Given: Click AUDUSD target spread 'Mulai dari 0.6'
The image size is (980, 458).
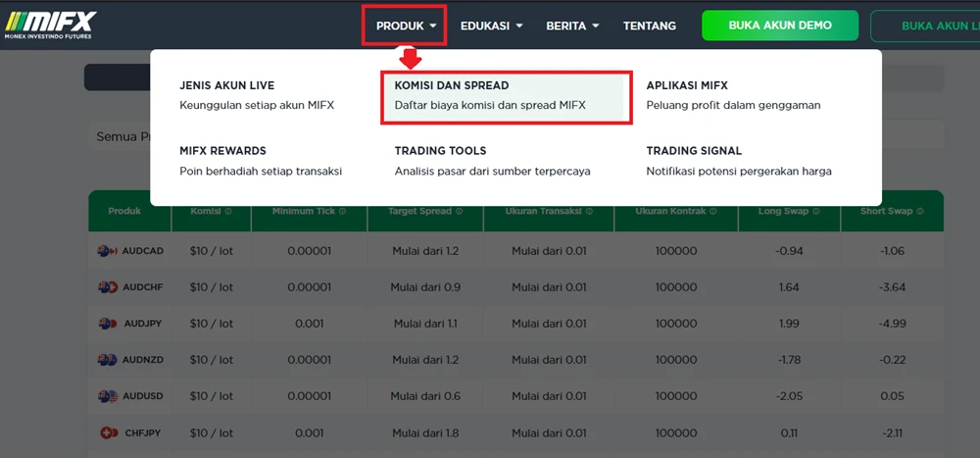Looking at the screenshot, I should 425,396.
